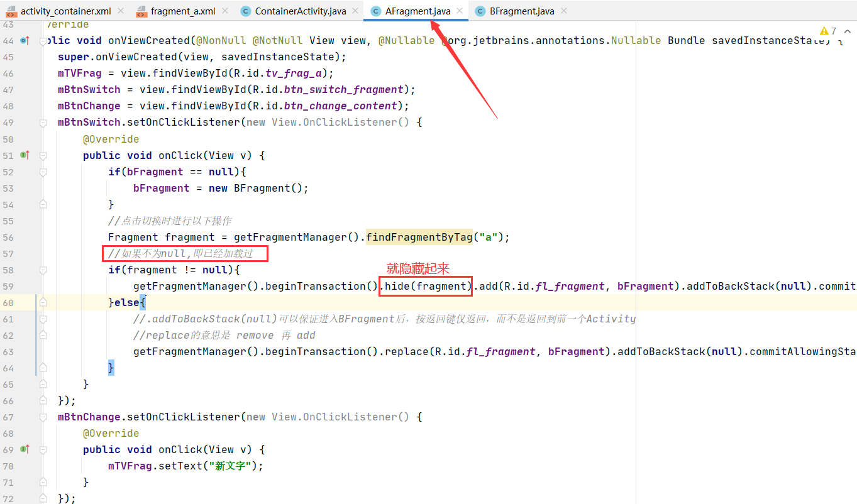Collapse the mBtnChange listener fold on line 67
This screenshot has height=504, width=857.
coord(43,416)
